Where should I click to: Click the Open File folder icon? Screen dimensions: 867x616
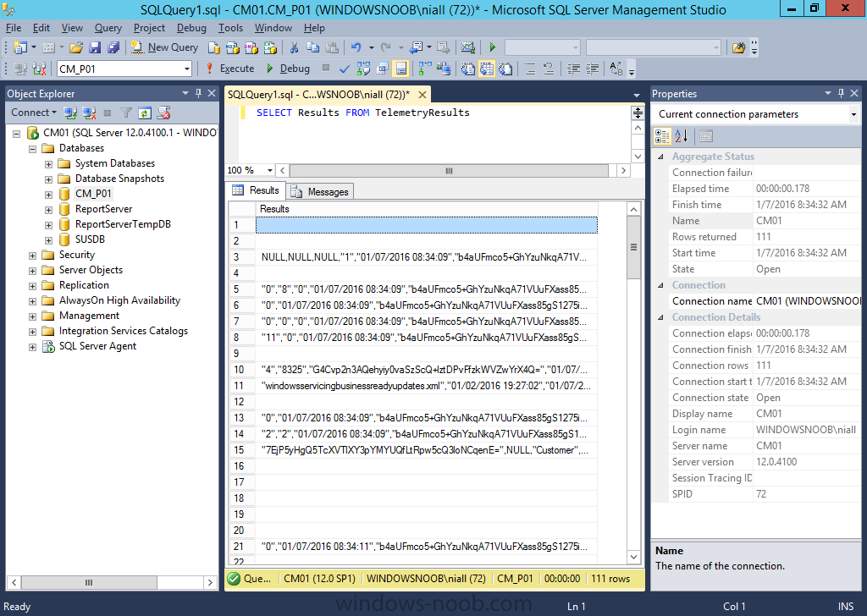click(x=76, y=47)
